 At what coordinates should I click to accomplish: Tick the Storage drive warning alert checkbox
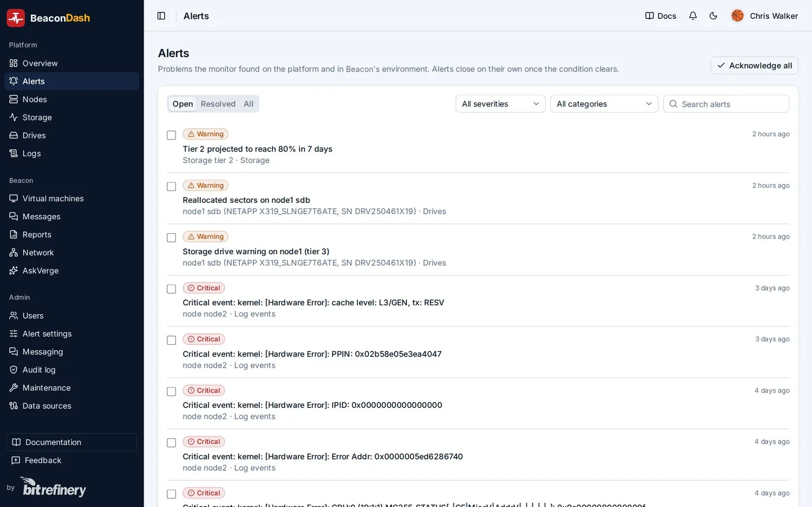pos(172,238)
